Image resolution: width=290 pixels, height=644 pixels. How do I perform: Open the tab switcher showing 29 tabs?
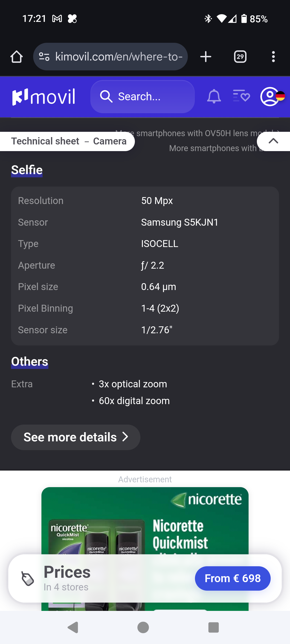coord(240,57)
